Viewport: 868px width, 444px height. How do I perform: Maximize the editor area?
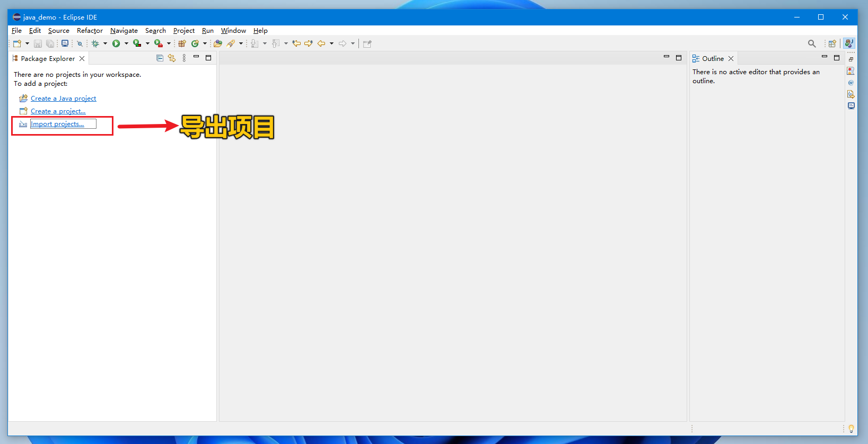click(679, 58)
